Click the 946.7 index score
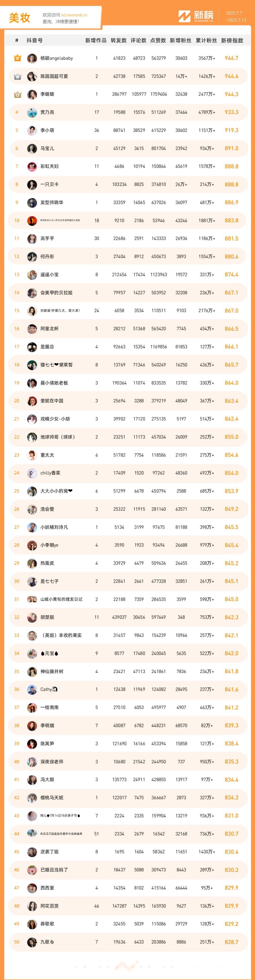The width and height of the screenshot is (255, 980). point(231,58)
